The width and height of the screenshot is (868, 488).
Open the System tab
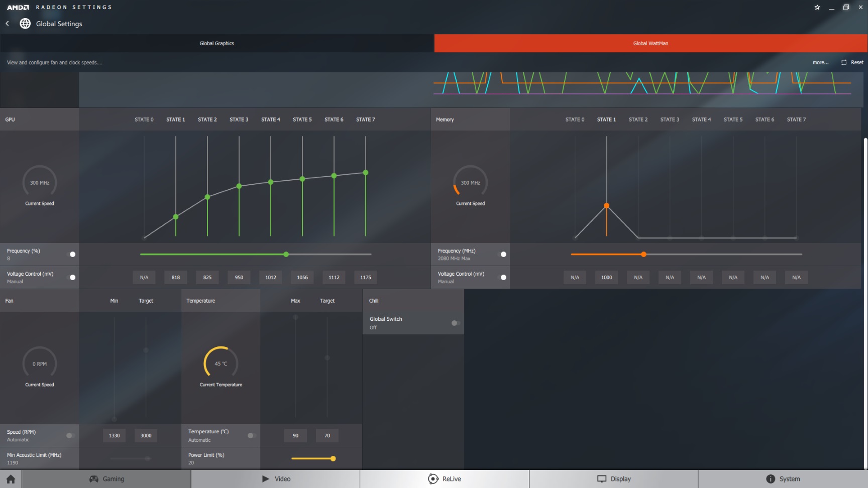point(783,479)
